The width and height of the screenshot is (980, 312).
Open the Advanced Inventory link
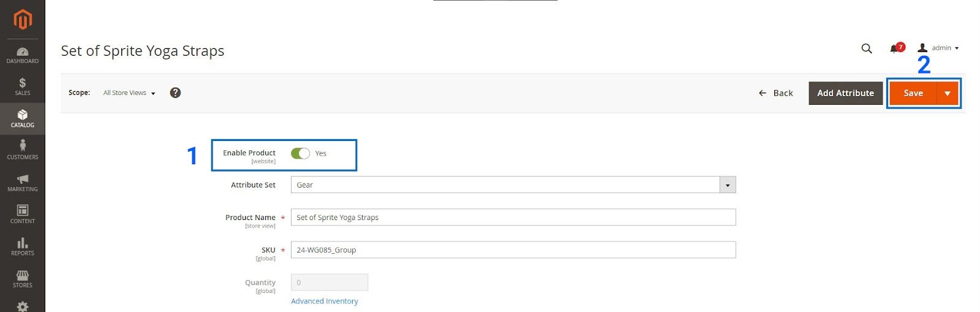click(x=325, y=301)
